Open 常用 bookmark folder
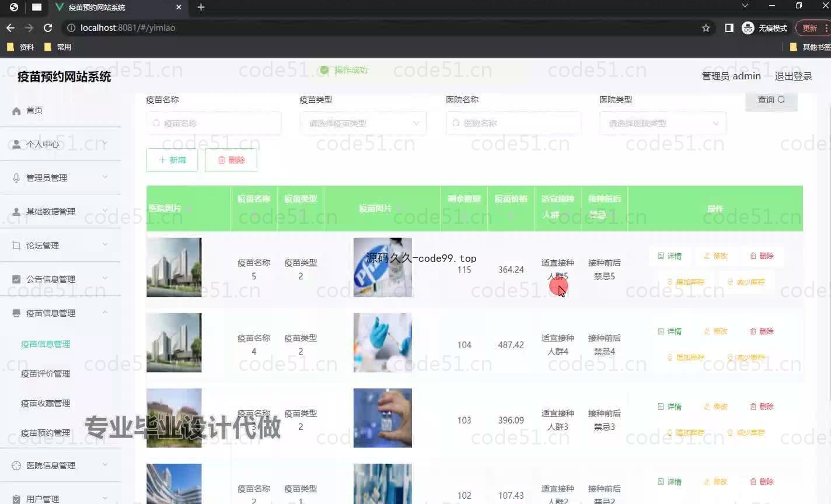 pos(58,47)
